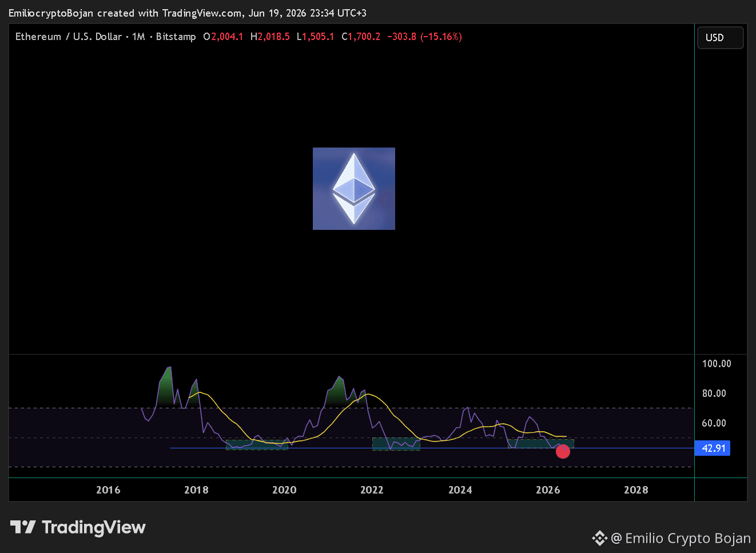The height and width of the screenshot is (553, 756).
Task: Click the "2018" label on the time axis
Action: click(196, 490)
